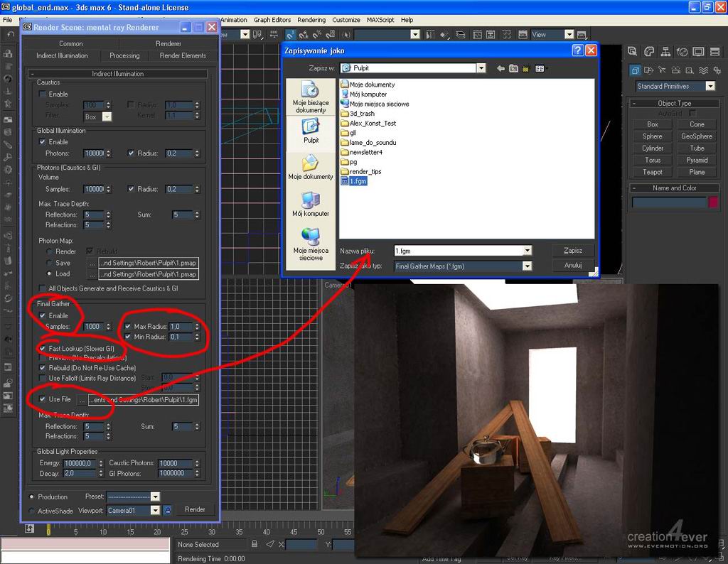
Task: Disable the Final Gather Enable checkbox
Action: (x=43, y=315)
